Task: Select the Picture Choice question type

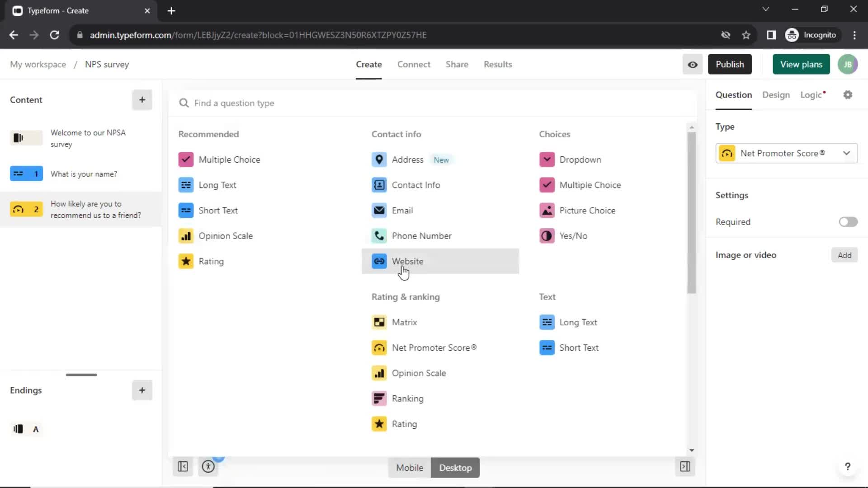Action: [x=577, y=210]
